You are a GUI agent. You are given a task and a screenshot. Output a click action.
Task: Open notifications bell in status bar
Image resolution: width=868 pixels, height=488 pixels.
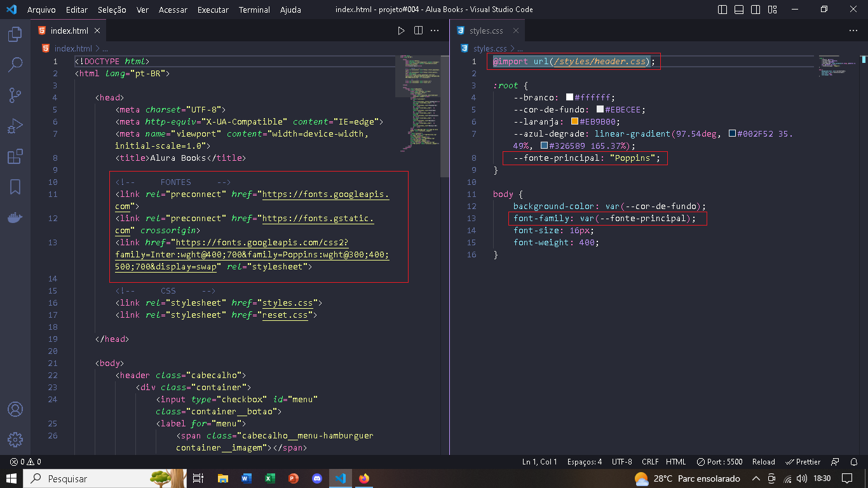[x=855, y=462]
